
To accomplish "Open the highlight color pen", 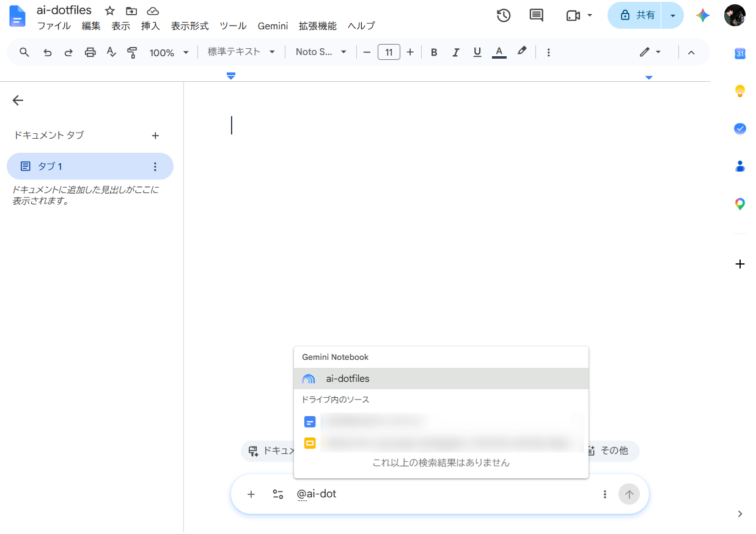I will click(521, 53).
